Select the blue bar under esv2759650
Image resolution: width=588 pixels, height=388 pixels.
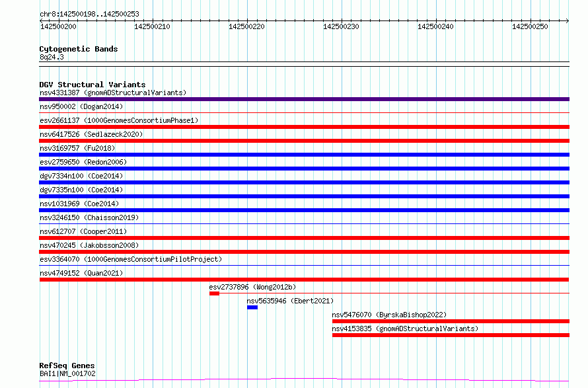[304, 169]
